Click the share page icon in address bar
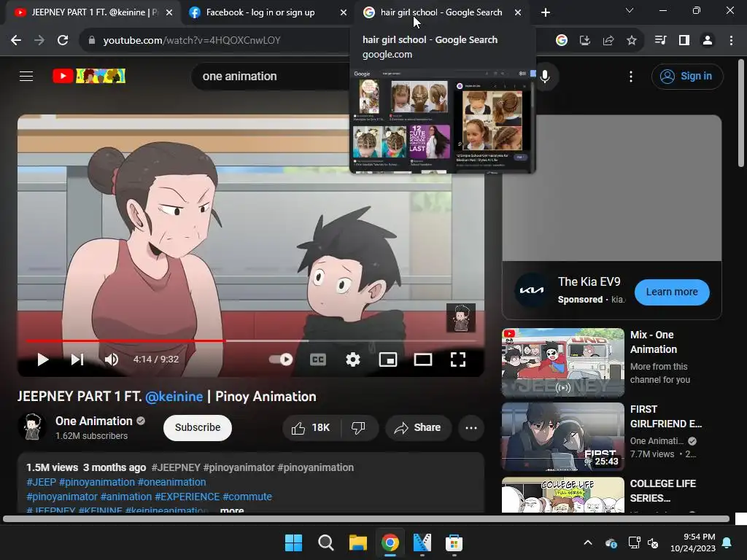Screen dimensions: 747x560 (x=608, y=41)
